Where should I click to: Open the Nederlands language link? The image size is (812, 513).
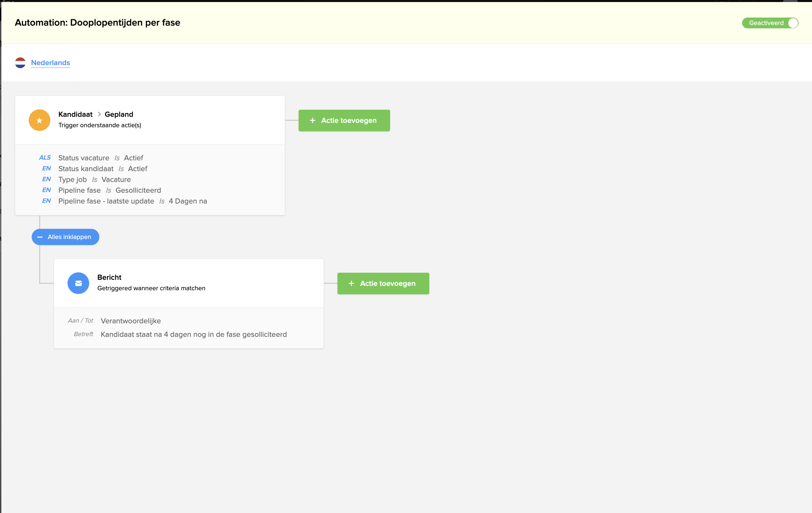(51, 63)
